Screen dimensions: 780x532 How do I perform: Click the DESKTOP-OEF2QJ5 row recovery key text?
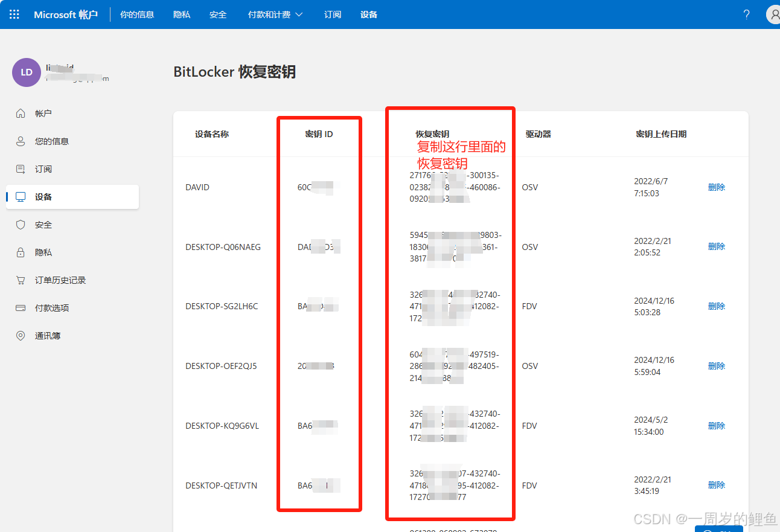pyautogui.click(x=455, y=366)
